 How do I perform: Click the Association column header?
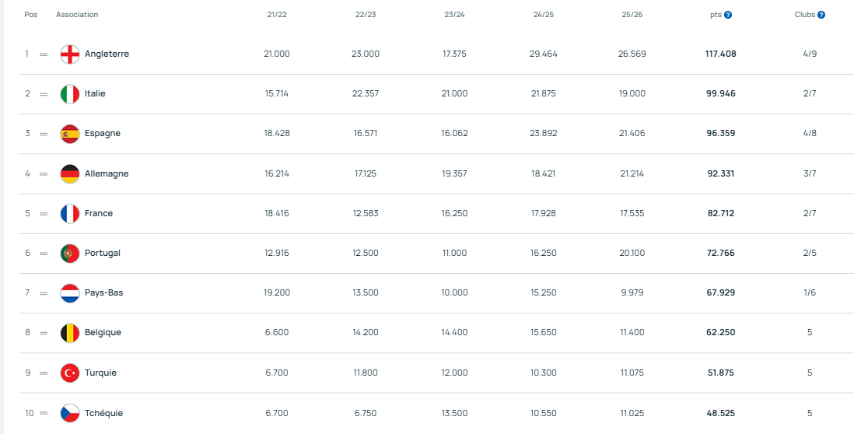[77, 15]
